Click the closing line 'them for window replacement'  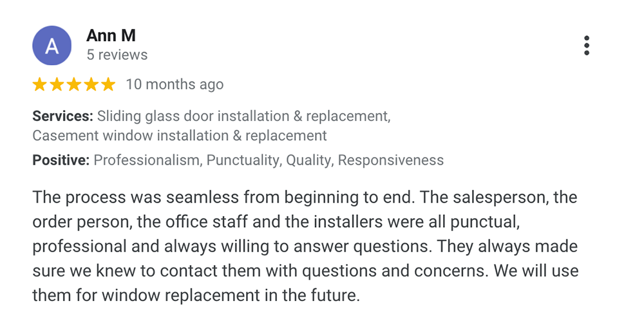196,295
